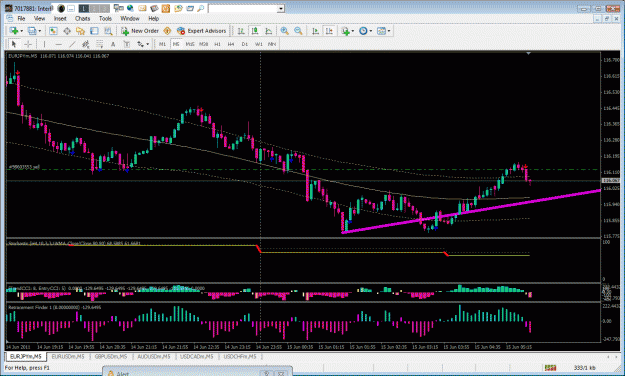The image size is (625, 376).
Task: Close the Alert popup window
Action: (x=281, y=373)
